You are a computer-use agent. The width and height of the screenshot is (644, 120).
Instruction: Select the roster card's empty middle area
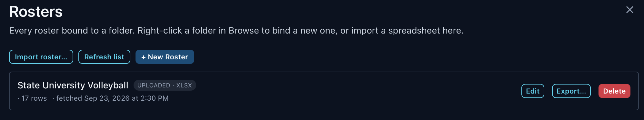[355, 91]
